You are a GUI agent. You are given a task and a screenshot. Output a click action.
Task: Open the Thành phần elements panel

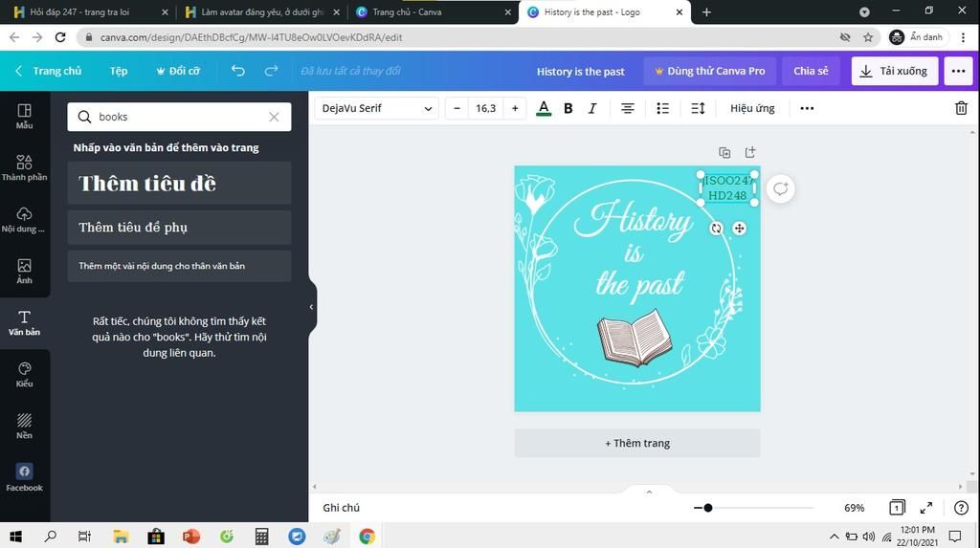[x=24, y=168]
